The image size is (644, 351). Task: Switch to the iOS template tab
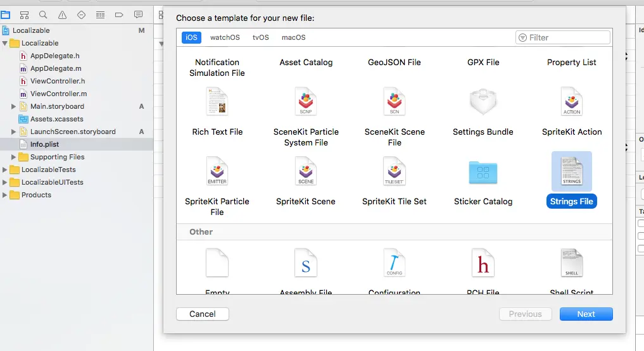tap(191, 37)
